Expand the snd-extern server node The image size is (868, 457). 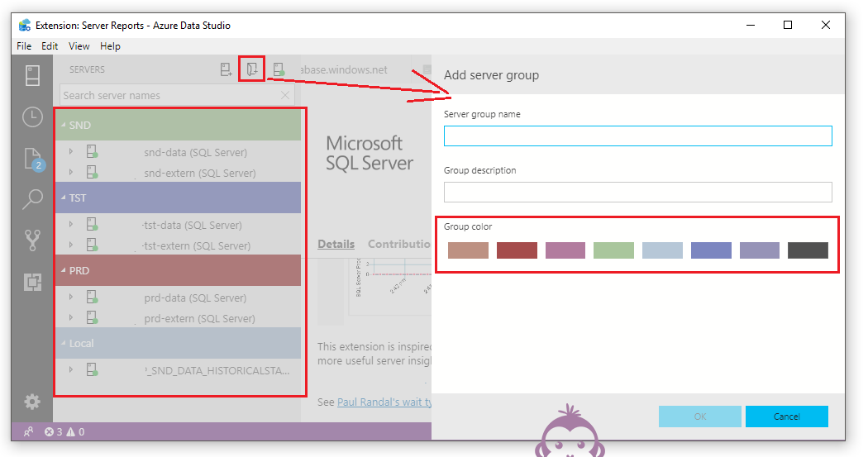coord(71,172)
